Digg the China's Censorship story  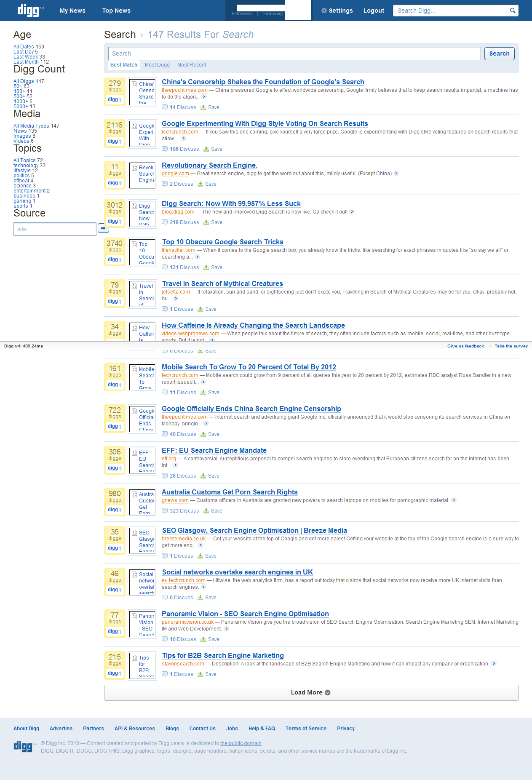(115, 99)
